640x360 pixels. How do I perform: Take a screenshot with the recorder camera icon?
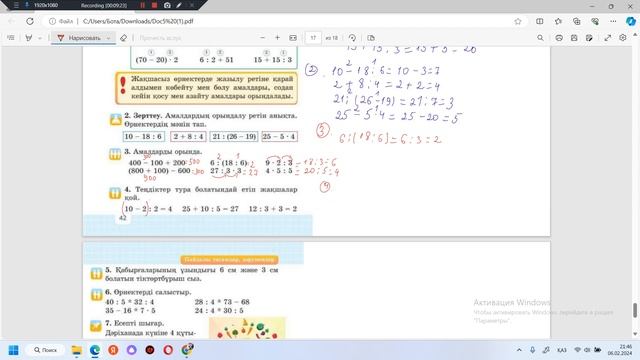[167, 5]
